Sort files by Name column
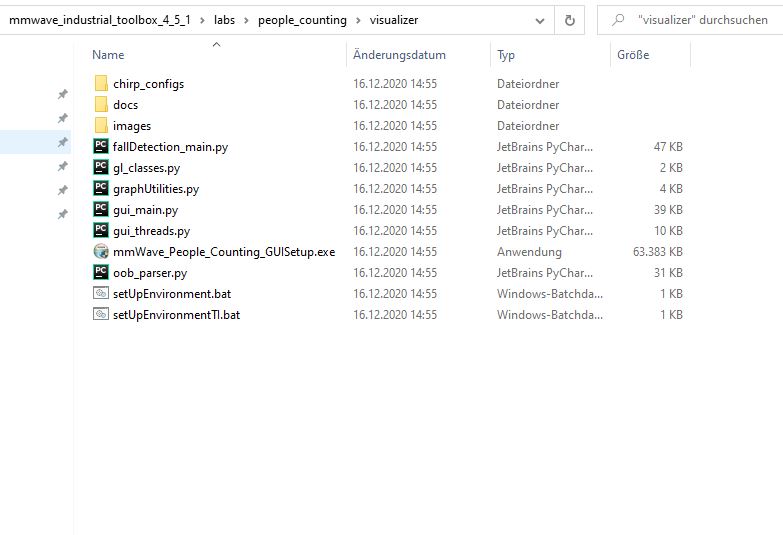Viewport: 783px width, 535px height. point(108,55)
